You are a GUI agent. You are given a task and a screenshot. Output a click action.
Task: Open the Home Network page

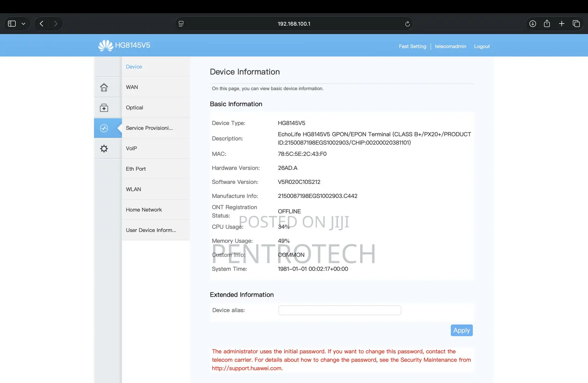pyautogui.click(x=156, y=210)
